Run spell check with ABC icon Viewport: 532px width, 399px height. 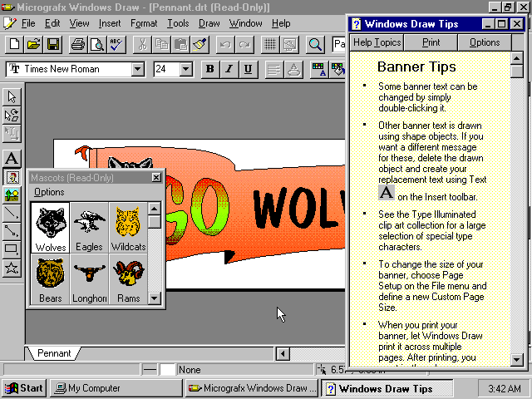point(116,44)
